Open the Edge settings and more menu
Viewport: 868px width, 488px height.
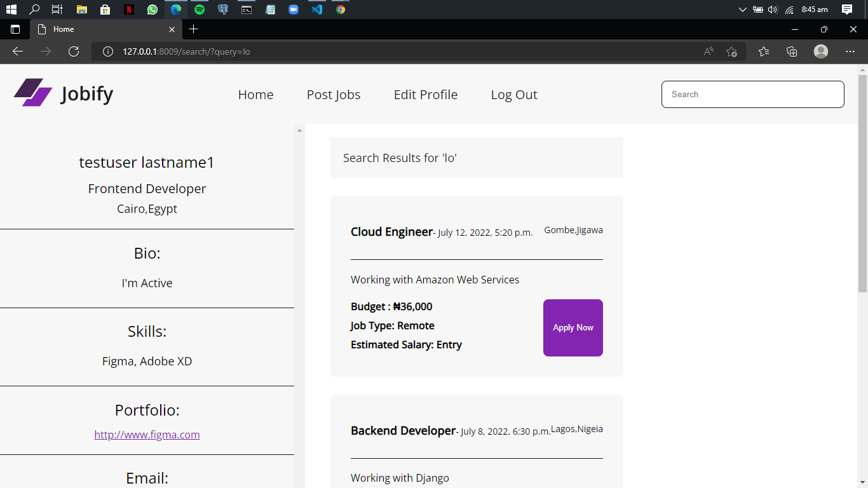click(850, 51)
